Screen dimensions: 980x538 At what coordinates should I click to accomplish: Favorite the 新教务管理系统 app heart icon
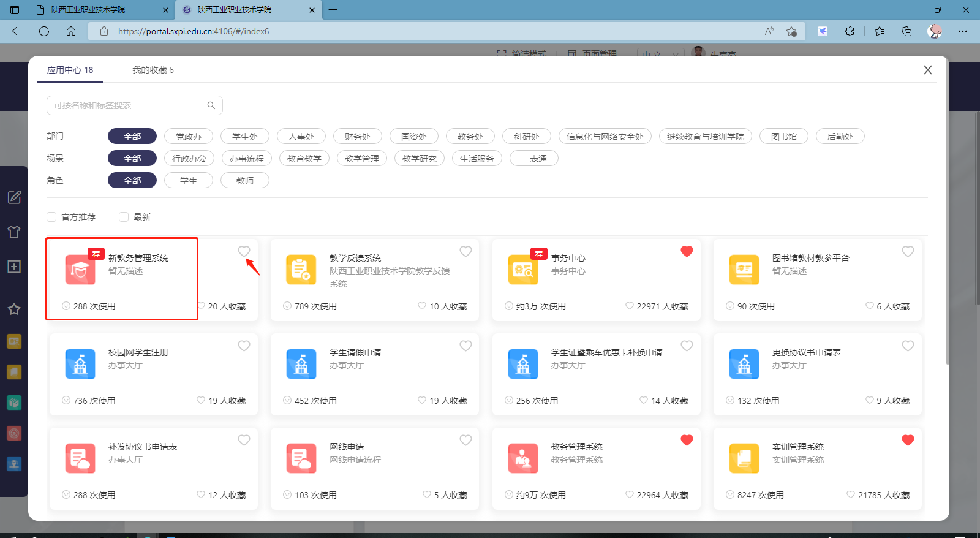(244, 251)
